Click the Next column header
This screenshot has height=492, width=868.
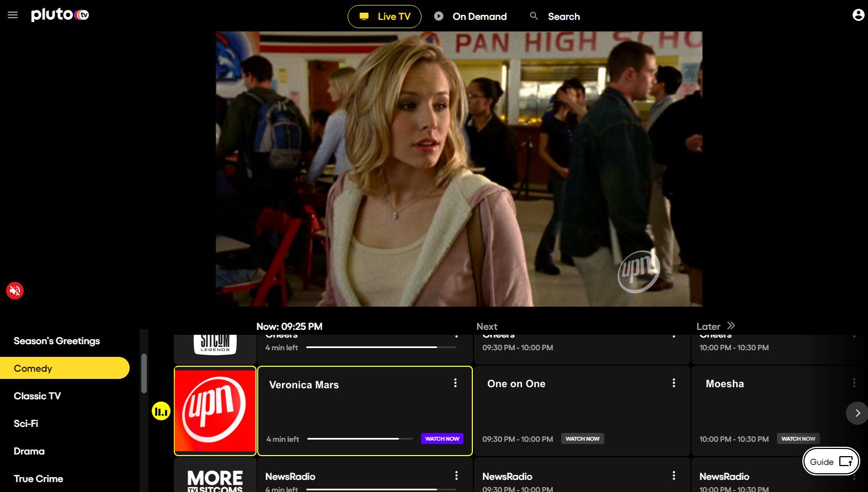[487, 327]
